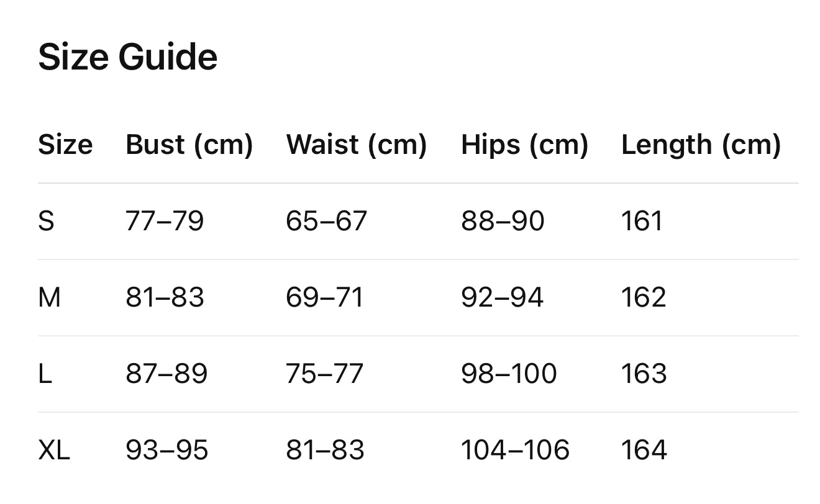Select the 93–95 bust measurement

[166, 450]
